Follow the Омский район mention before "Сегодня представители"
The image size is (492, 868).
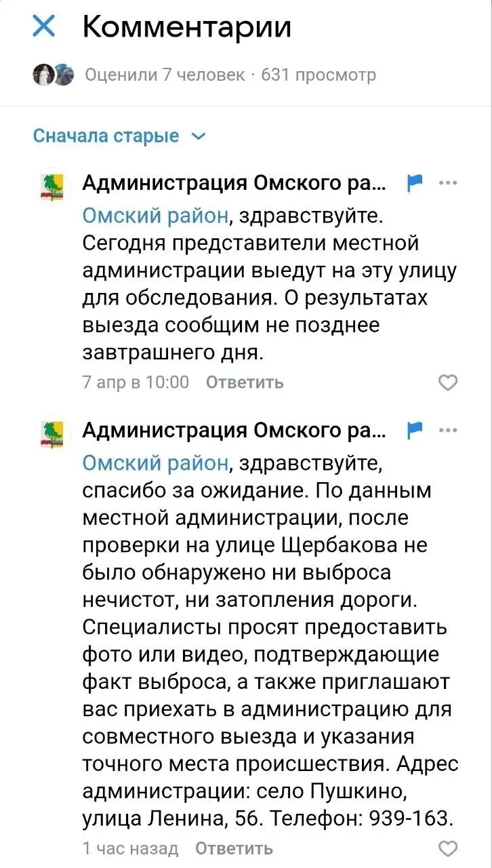pyautogui.click(x=155, y=216)
